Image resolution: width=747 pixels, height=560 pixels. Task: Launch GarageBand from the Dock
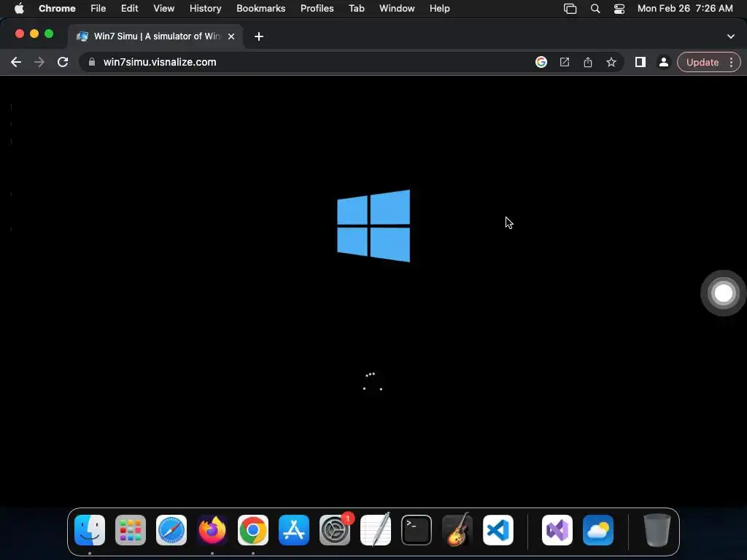(457, 530)
